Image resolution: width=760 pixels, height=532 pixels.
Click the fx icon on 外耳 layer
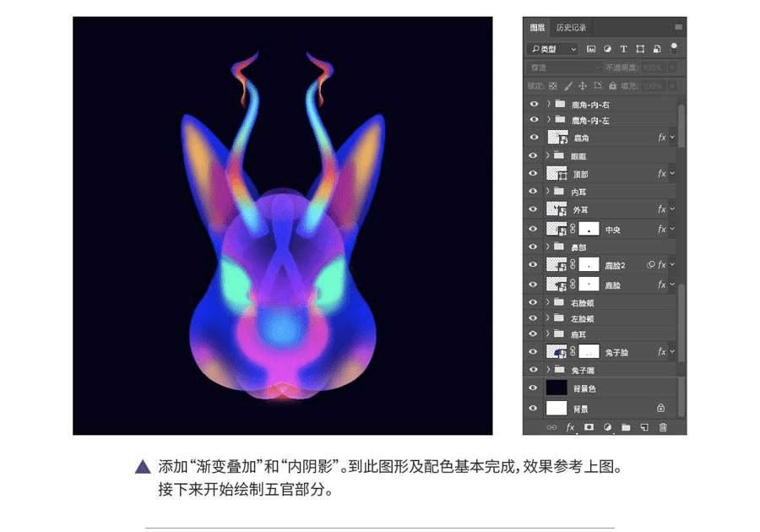(x=662, y=209)
